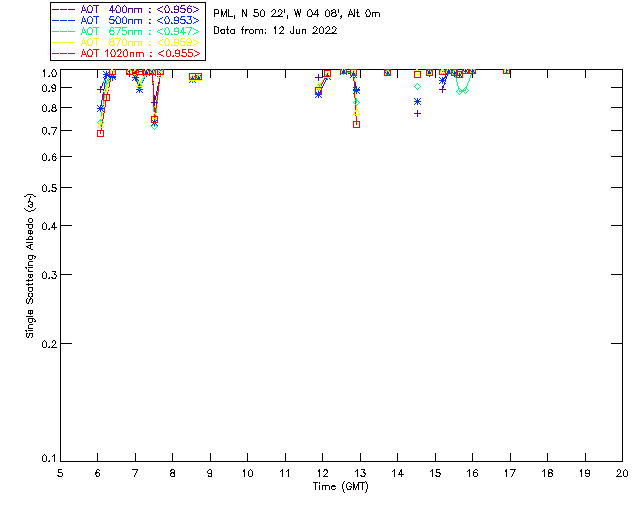Click the 15 hour x-axis label
Image resolution: width=640 pixels, height=512 pixels.
(x=435, y=473)
